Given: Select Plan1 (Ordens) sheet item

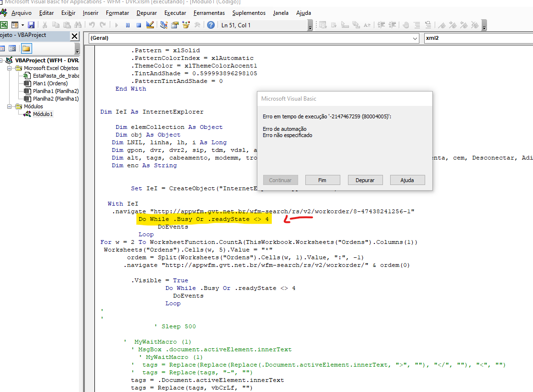Looking at the screenshot, I should point(50,83).
